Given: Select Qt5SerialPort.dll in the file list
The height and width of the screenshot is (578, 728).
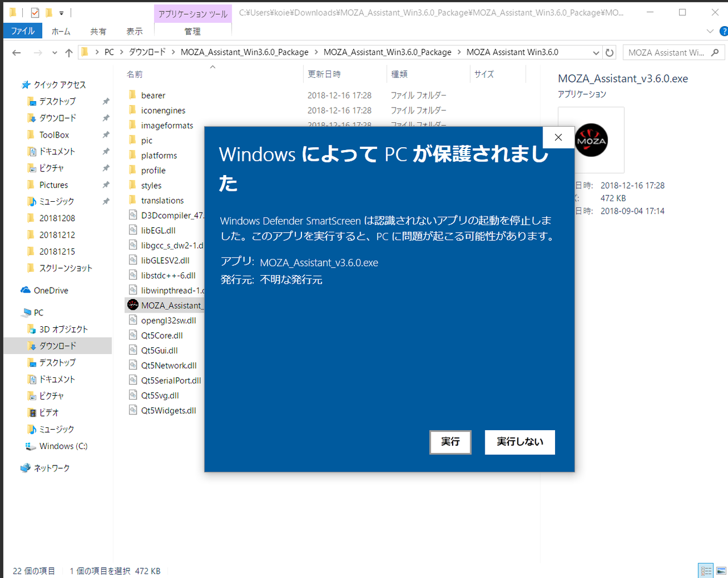Looking at the screenshot, I should coord(171,380).
